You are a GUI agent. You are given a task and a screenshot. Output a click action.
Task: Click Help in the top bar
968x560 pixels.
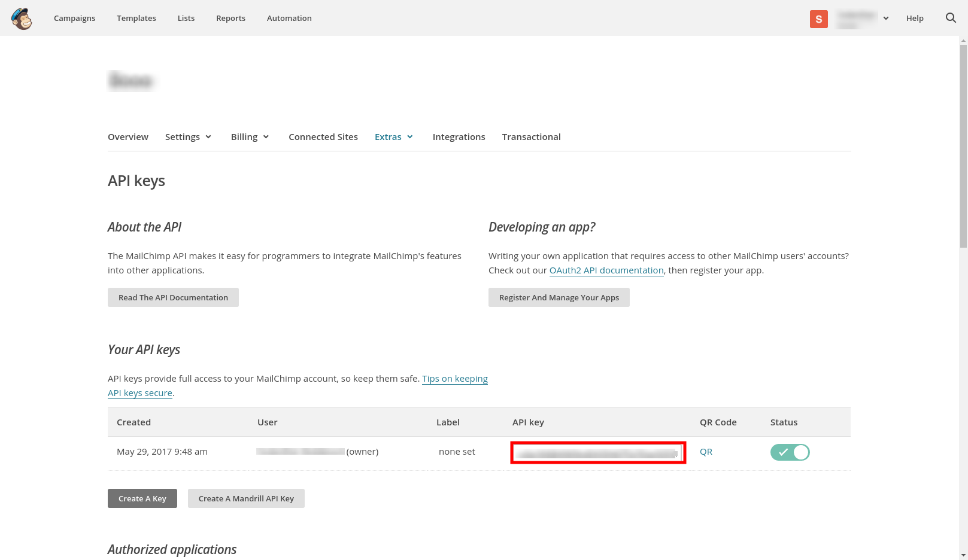[915, 18]
